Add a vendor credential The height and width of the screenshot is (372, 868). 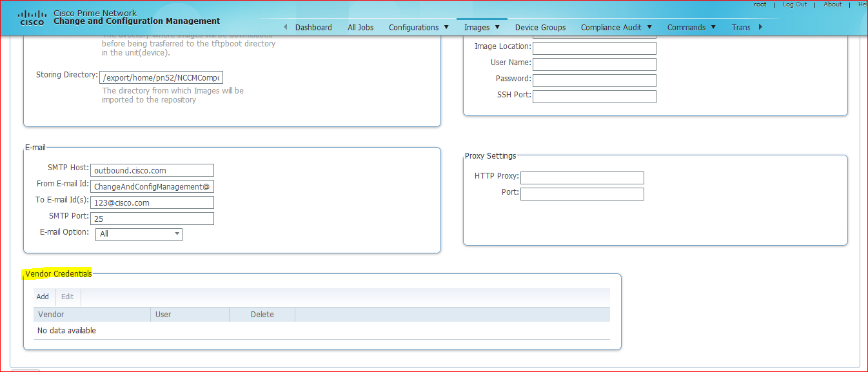coord(43,297)
